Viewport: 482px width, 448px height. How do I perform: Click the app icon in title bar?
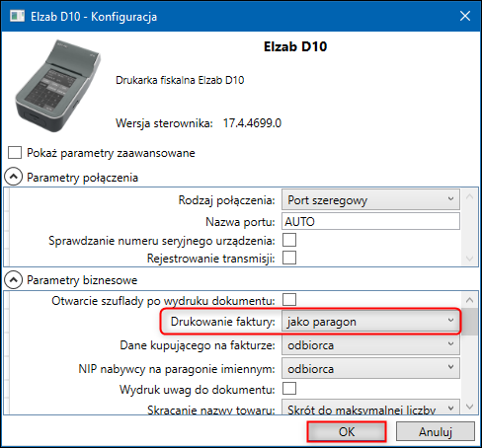coord(17,16)
